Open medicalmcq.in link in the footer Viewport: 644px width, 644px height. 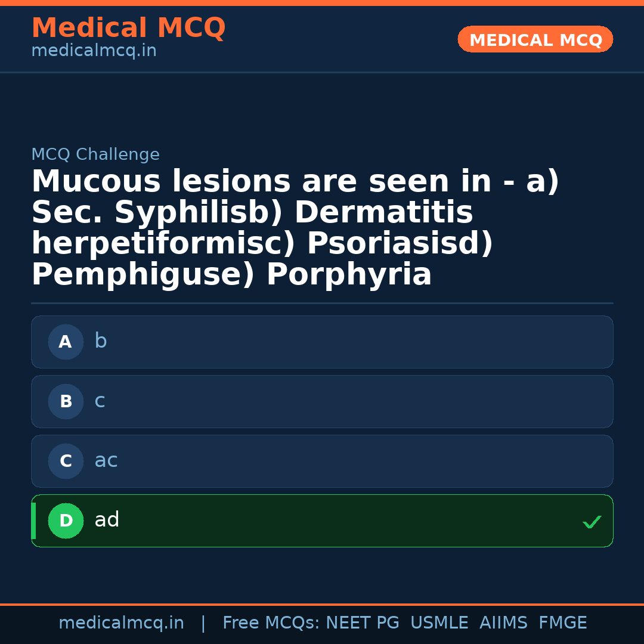tap(122, 622)
